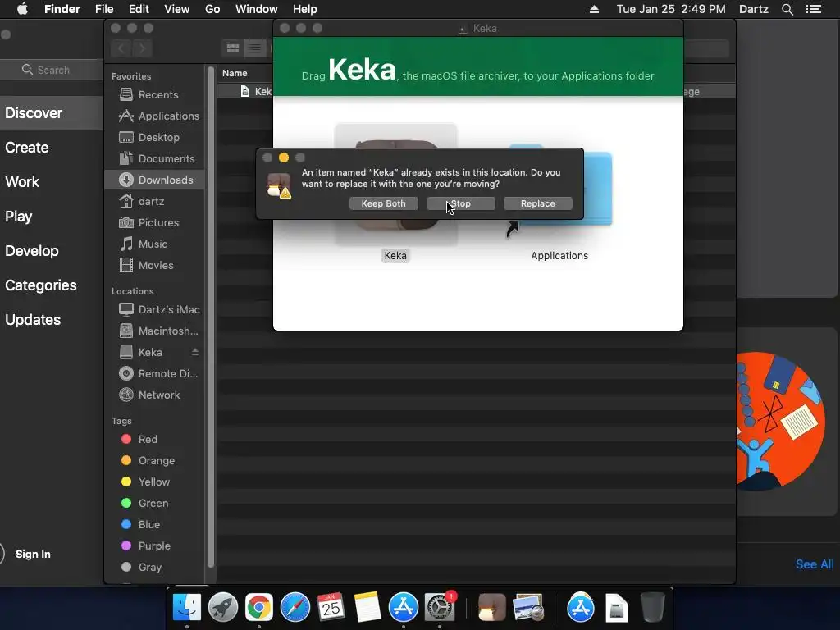The image size is (840, 630).
Task: Open System Preferences from the Dock
Action: 440,608
